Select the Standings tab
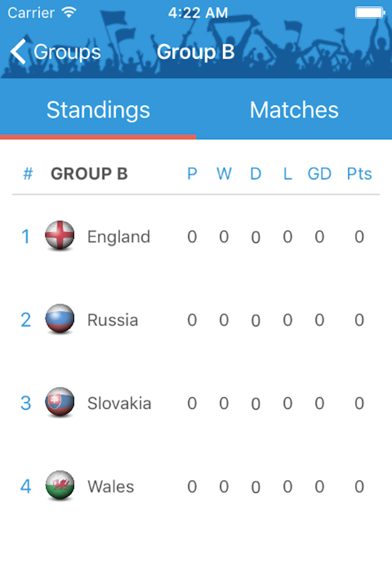 [98, 110]
